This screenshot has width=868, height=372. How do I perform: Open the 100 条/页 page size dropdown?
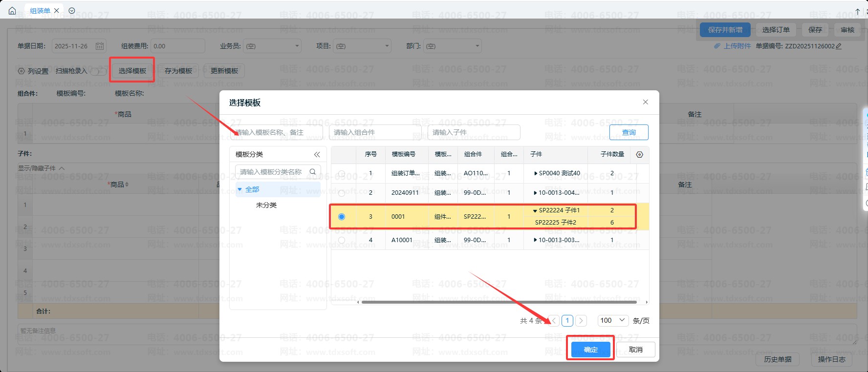tap(613, 321)
